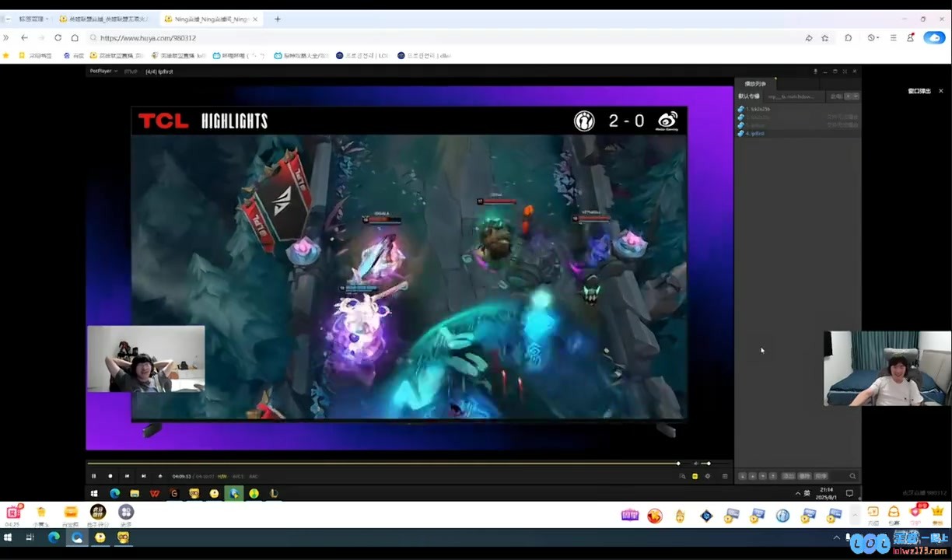
Task: Bookmark this page with the star icon
Action: click(x=825, y=37)
